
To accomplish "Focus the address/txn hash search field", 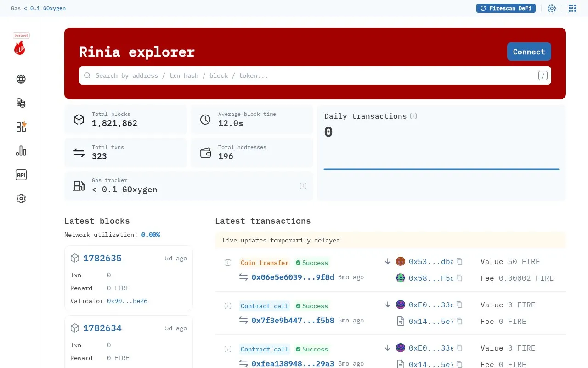I will click(315, 75).
